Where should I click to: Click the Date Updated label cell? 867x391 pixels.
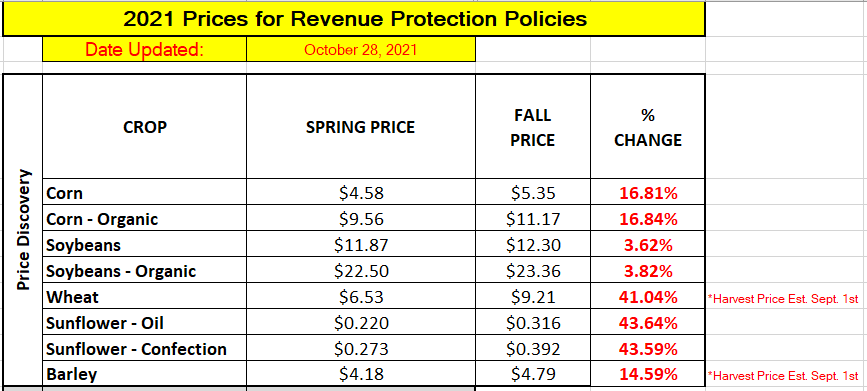pos(144,49)
